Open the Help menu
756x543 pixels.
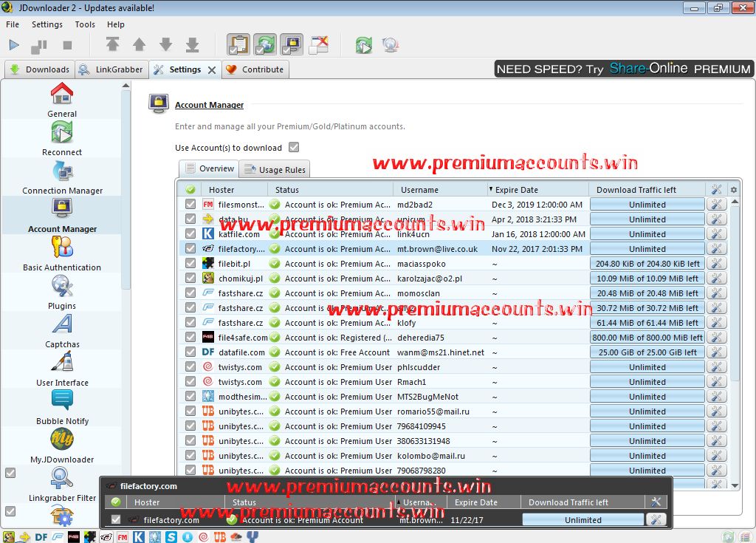click(x=116, y=24)
